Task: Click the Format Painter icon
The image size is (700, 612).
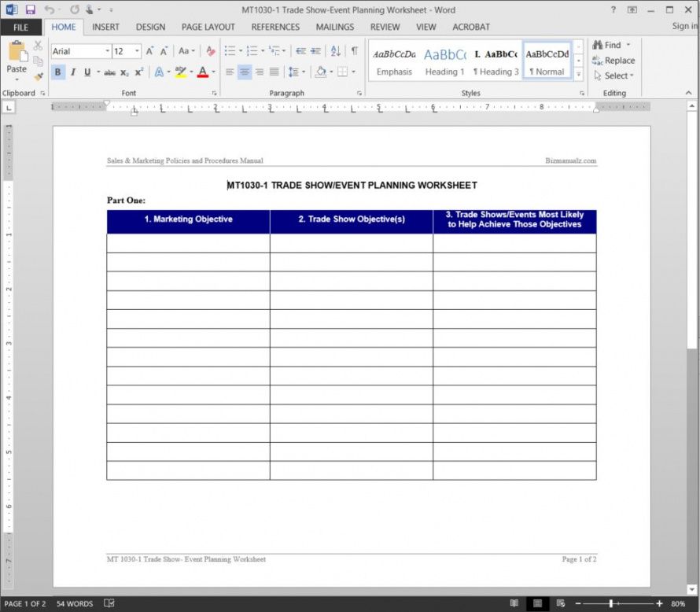Action: point(38,77)
